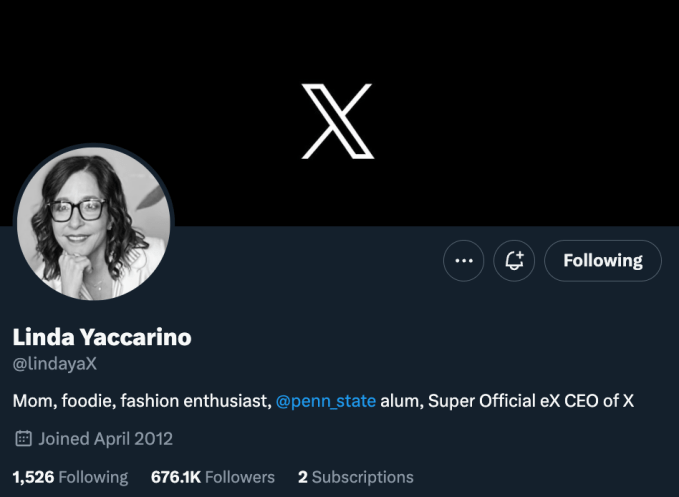The image size is (679, 497).
Task: Turn on post notifications with the bell icon
Action: (514, 261)
